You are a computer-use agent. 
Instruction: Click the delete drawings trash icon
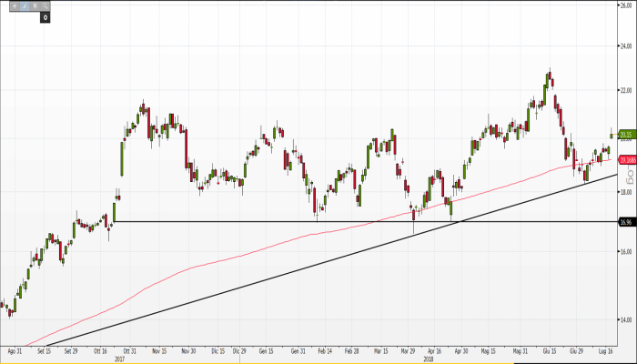35,6
